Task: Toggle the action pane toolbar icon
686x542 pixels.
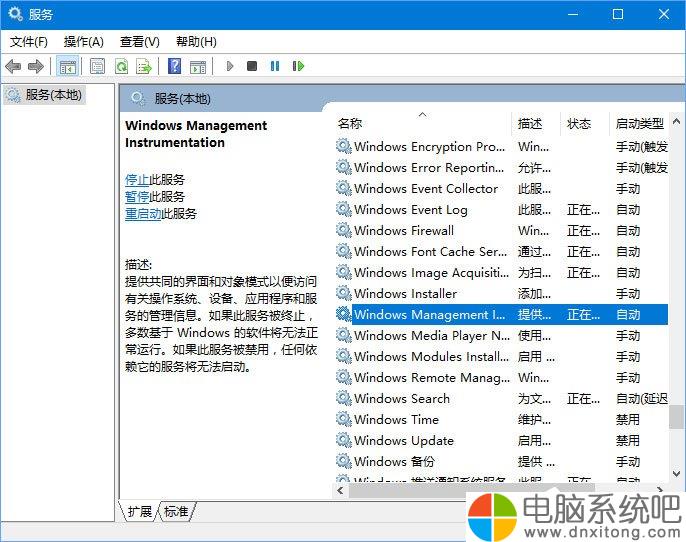Action: (x=198, y=66)
